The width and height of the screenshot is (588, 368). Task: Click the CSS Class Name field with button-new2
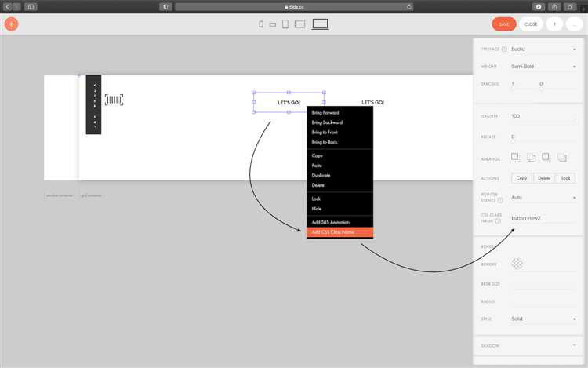(x=543, y=218)
